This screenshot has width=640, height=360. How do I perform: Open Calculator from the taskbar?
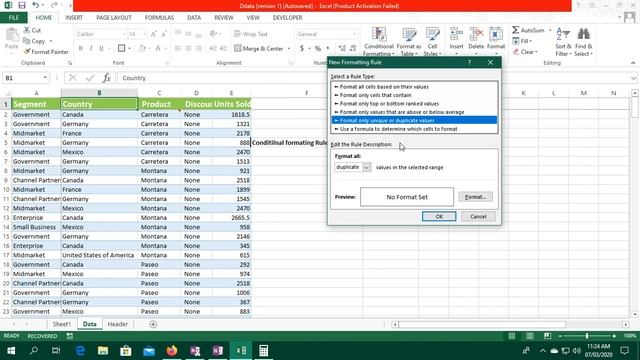pyautogui.click(x=264, y=351)
